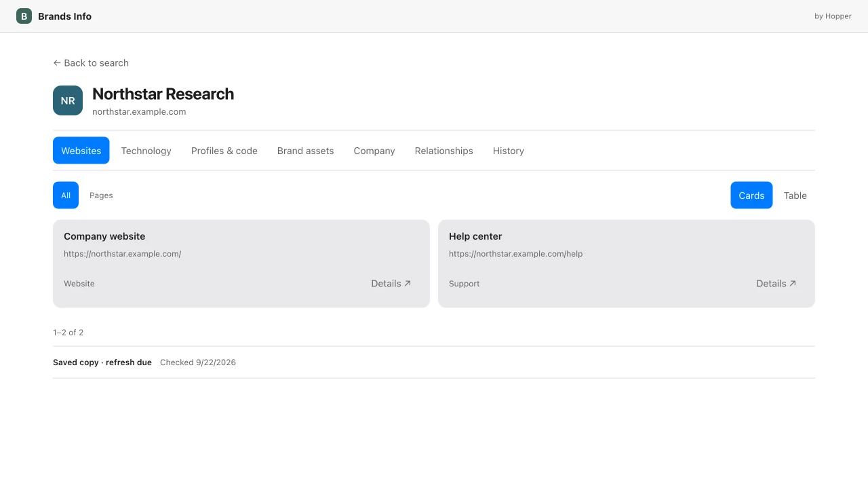This screenshot has height=486, width=868.
Task: Switch to the Technology tab
Action: (x=146, y=151)
